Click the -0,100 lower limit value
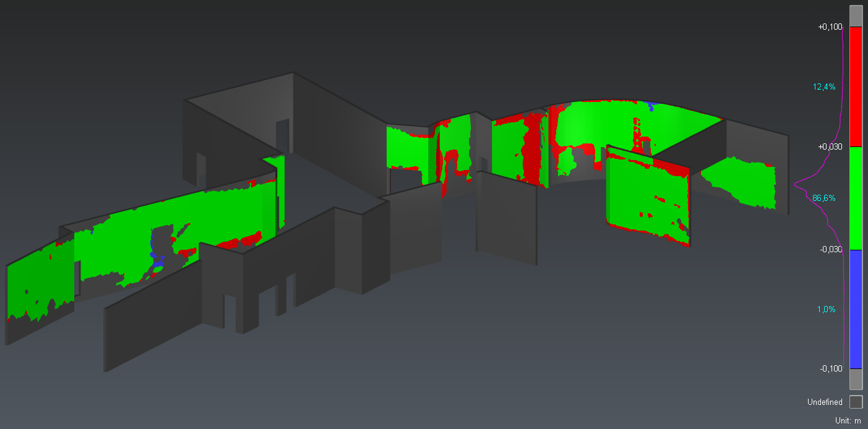This screenshot has width=868, height=429. [x=831, y=369]
